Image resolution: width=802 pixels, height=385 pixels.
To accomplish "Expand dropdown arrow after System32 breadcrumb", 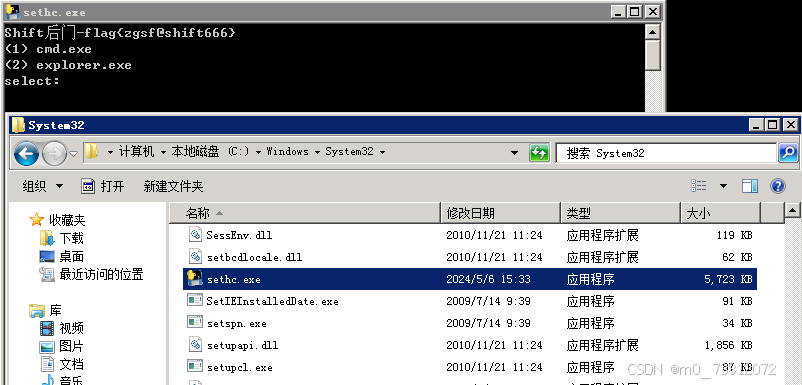I will 382,152.
